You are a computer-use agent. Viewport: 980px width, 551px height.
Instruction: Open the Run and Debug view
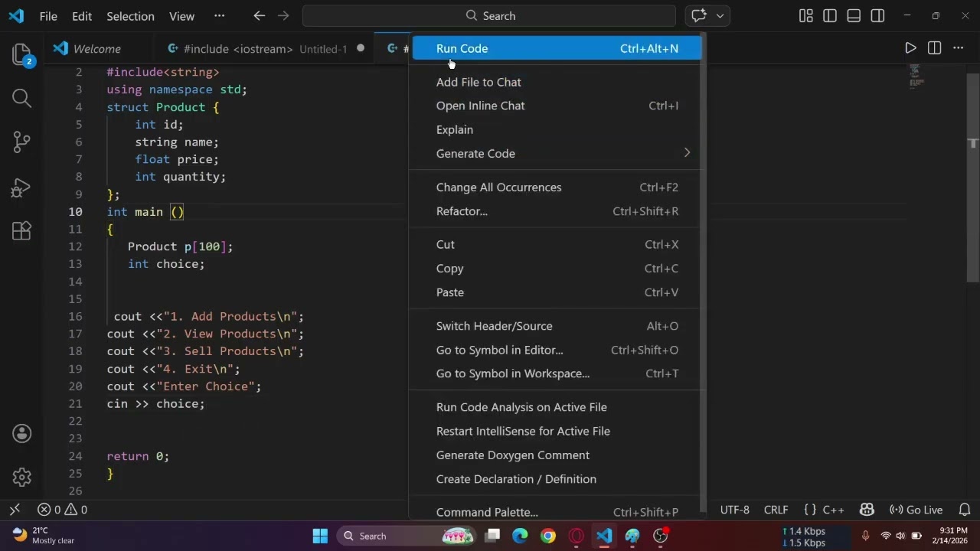pos(21,186)
